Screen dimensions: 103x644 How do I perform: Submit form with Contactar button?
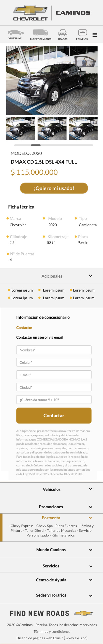[x=54, y=416]
